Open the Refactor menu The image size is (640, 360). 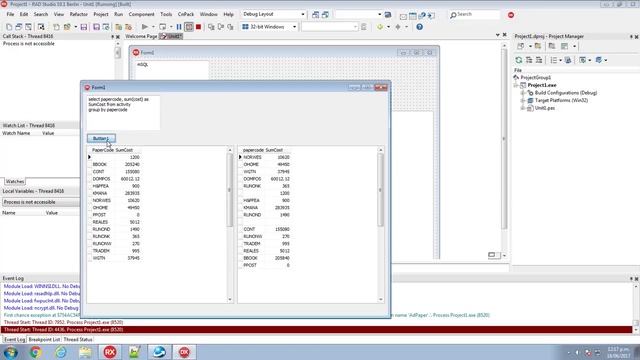point(78,14)
